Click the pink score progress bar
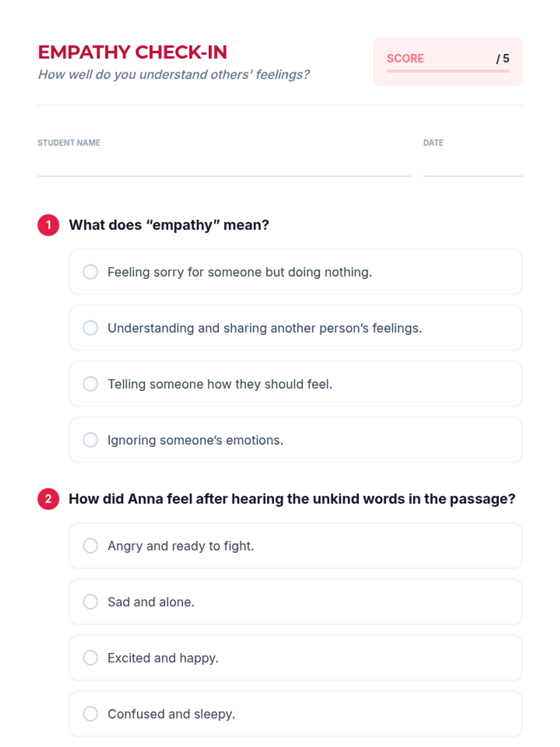Screen dimensions: 560x747 (x=448, y=71)
